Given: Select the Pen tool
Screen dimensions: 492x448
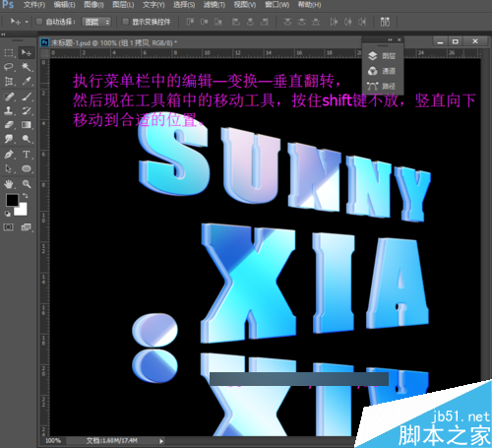Looking at the screenshot, I should [9, 155].
